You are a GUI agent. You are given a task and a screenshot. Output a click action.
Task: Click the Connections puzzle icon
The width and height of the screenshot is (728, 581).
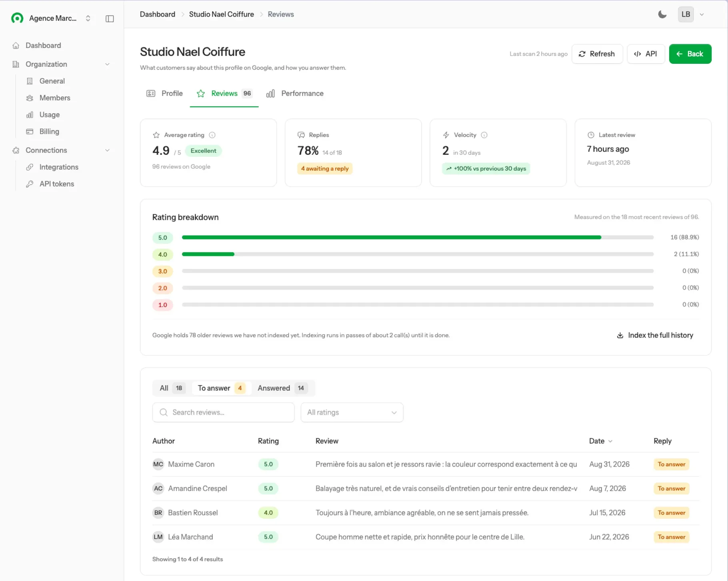(x=16, y=150)
